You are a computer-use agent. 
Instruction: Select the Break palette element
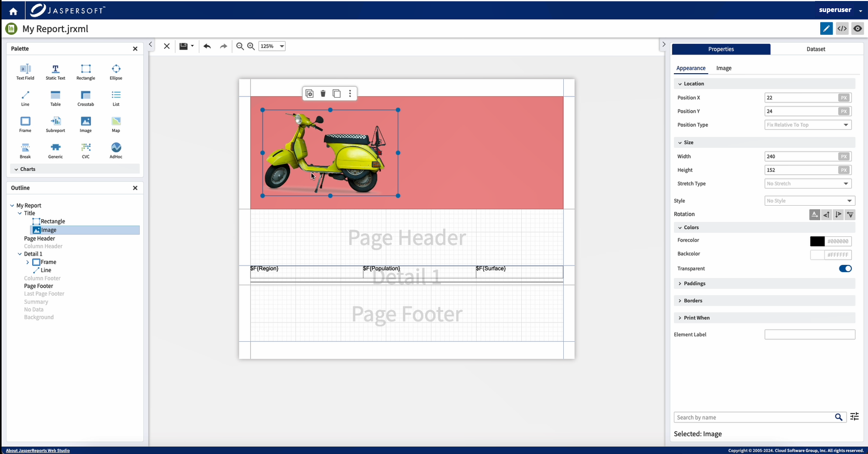tap(25, 151)
